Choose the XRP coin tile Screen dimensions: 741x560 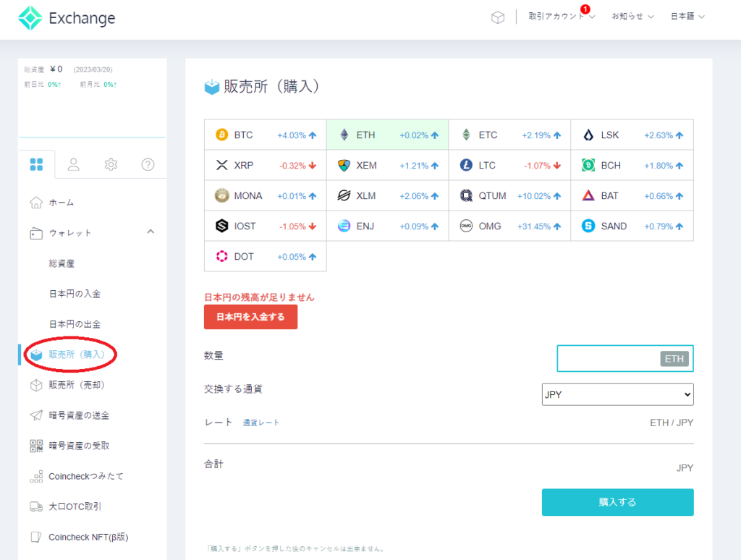265,165
